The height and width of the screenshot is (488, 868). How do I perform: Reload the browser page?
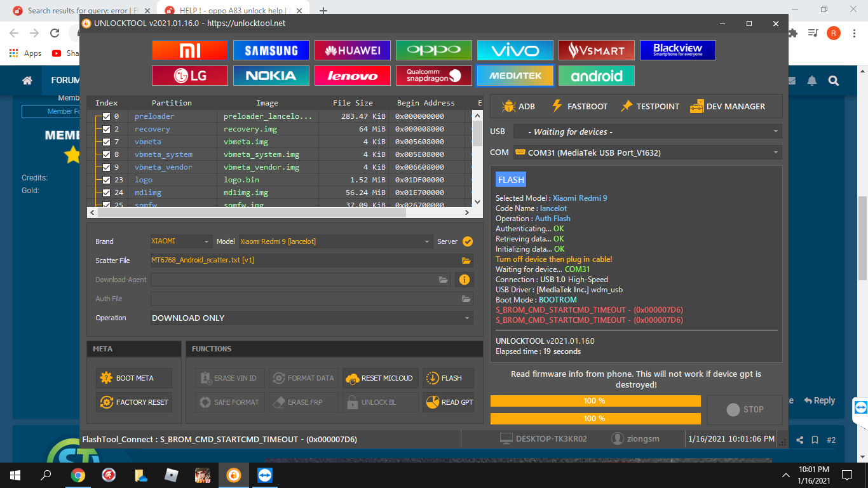coord(55,33)
